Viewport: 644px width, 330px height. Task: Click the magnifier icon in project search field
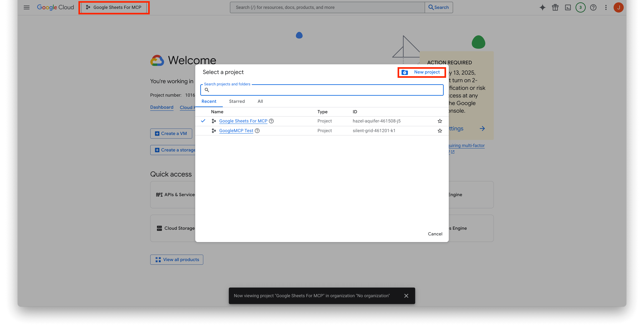click(x=207, y=90)
